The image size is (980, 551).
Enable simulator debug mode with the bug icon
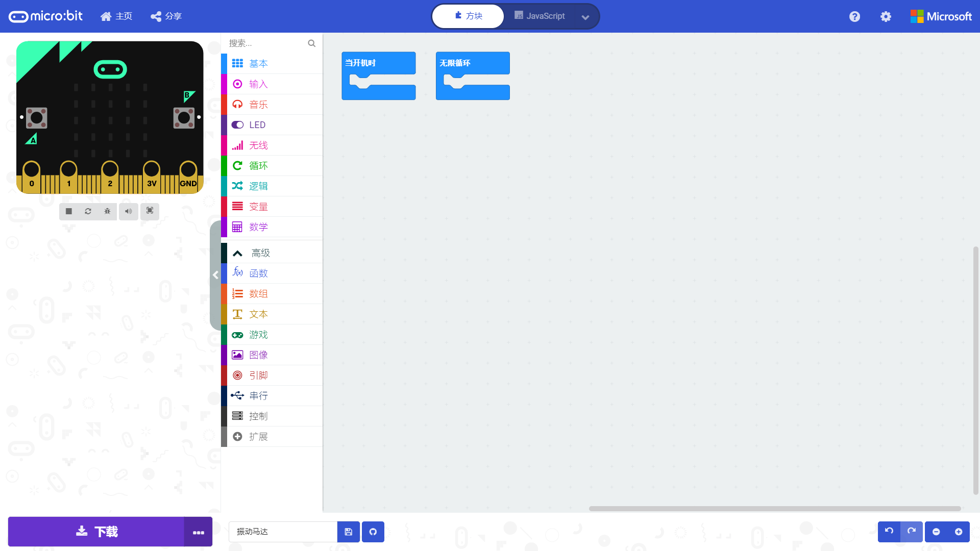107,211
